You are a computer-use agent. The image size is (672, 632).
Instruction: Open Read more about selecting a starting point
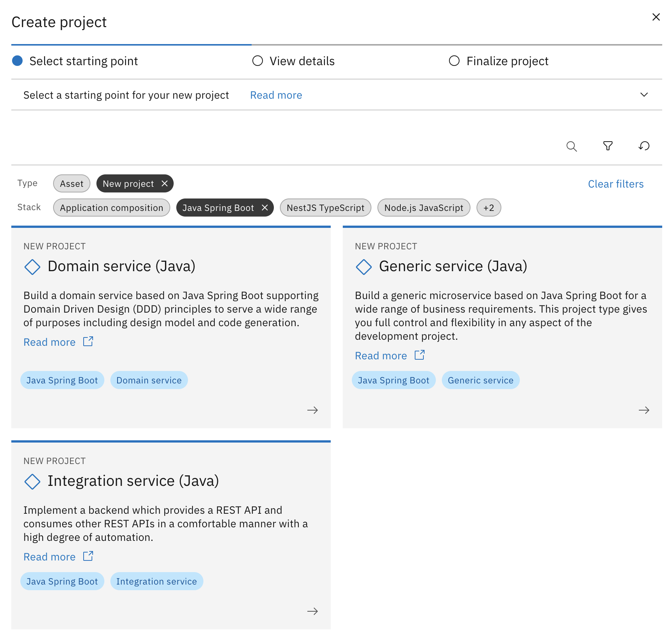click(276, 95)
